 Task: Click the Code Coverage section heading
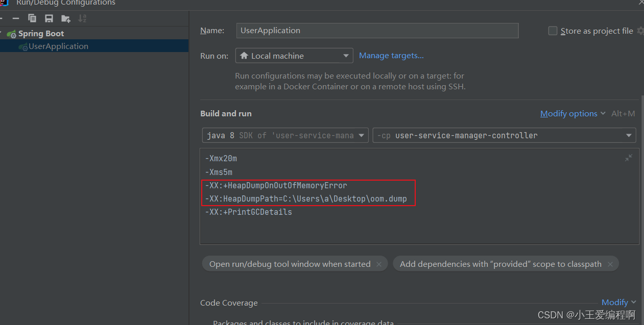pyautogui.click(x=229, y=303)
